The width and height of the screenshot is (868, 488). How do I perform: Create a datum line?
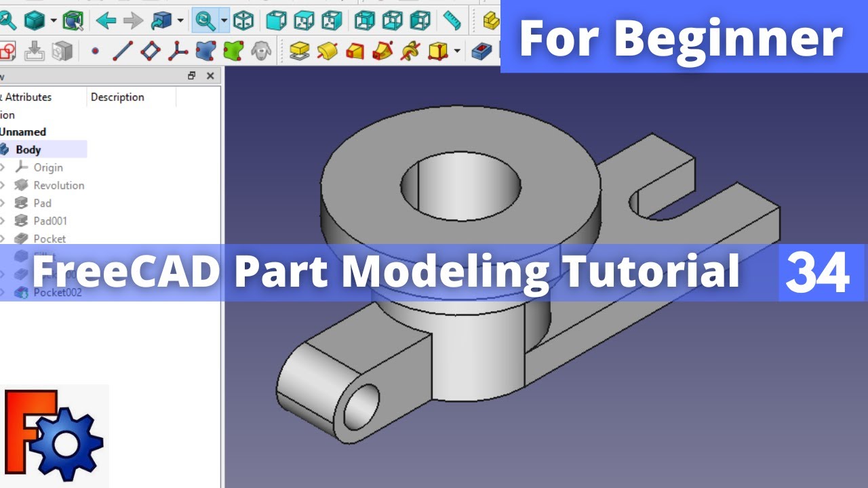(122, 50)
